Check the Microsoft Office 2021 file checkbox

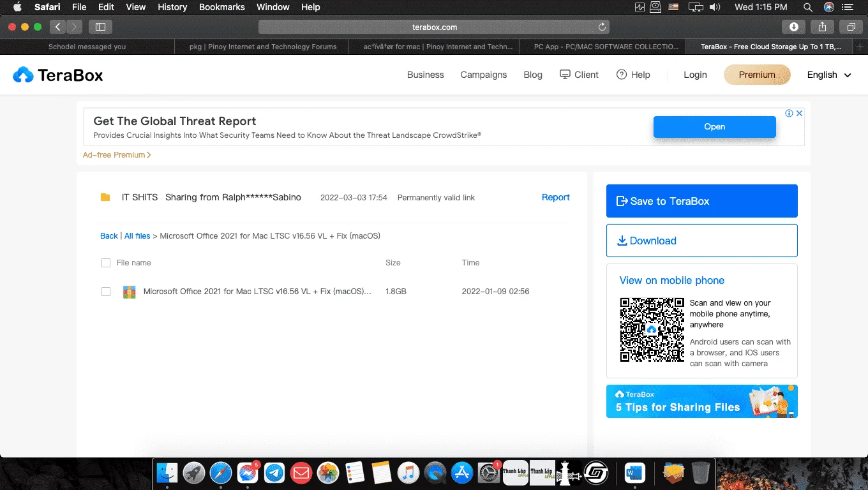point(106,292)
